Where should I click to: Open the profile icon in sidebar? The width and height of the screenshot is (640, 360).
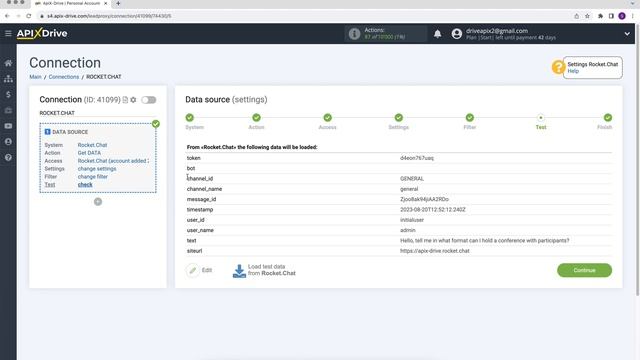(x=8, y=142)
